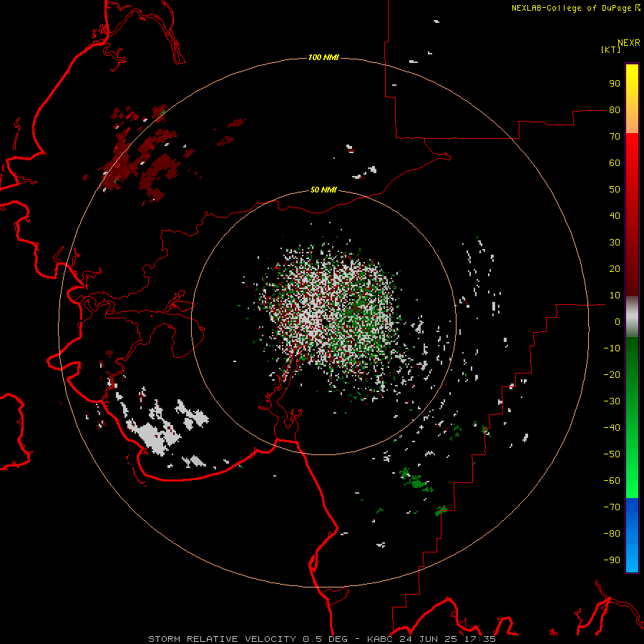
Task: Click the NEXR label above the color scale
Action: coord(629,43)
